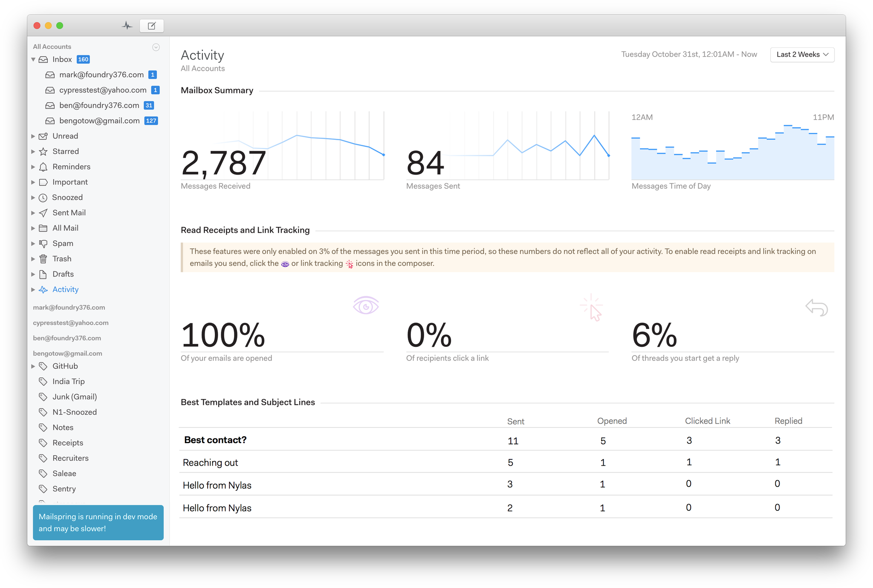This screenshot has width=873, height=588.
Task: Collapse the Inbox tree arrow
Action: click(33, 60)
